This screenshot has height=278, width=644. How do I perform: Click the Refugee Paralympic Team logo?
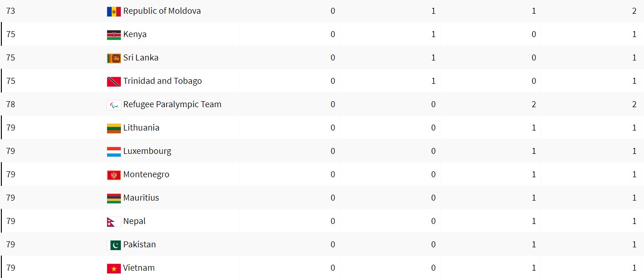(114, 105)
